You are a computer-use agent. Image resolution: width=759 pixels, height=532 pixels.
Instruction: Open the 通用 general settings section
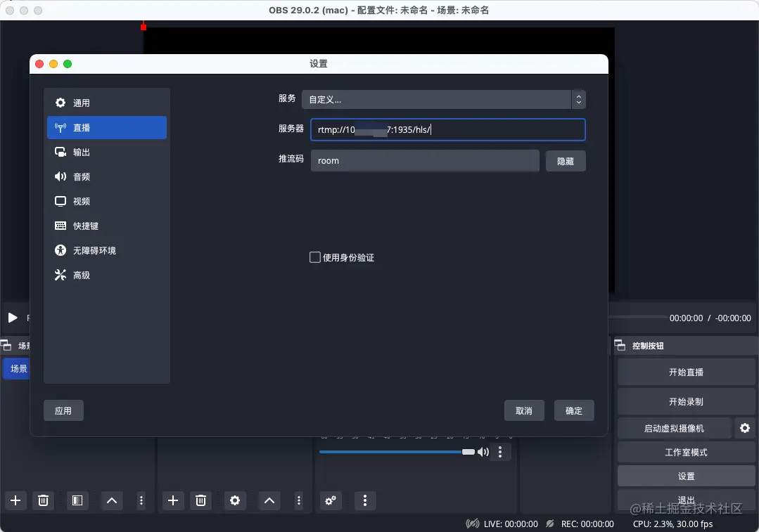tap(106, 103)
